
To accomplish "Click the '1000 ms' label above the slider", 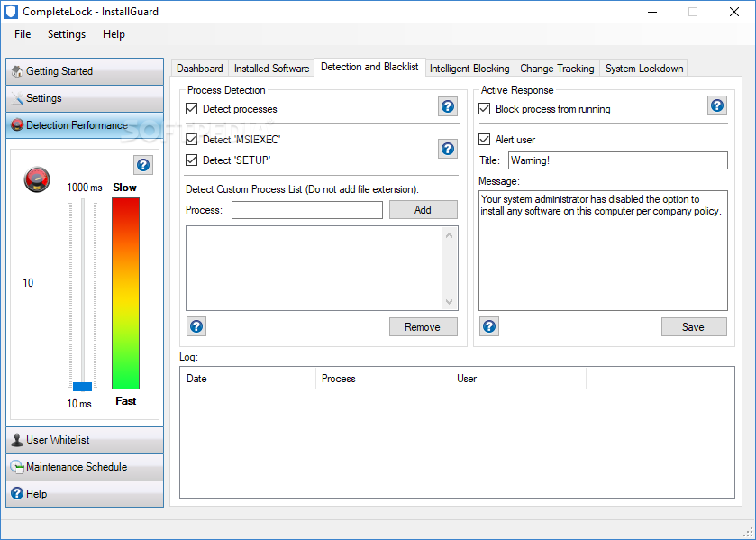I will [85, 188].
